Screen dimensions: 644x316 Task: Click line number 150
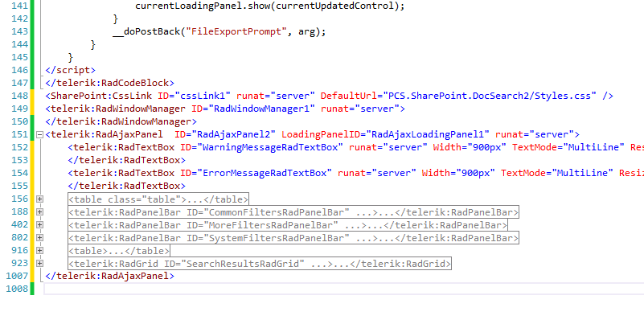coord(20,121)
